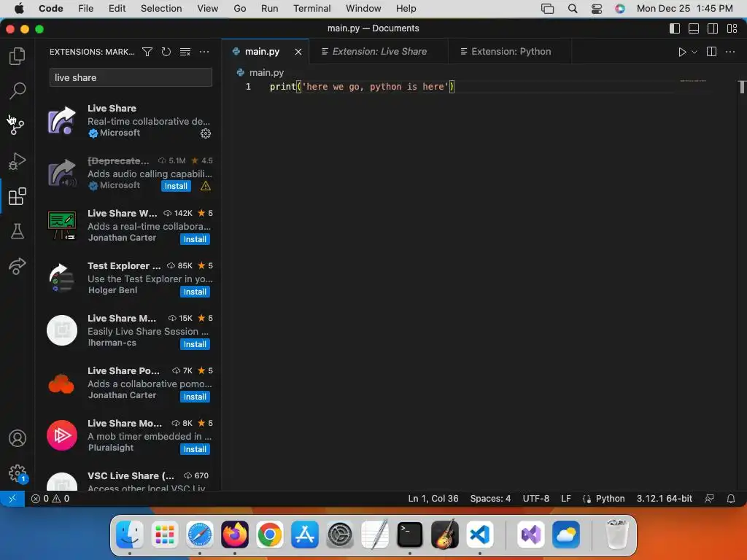The image size is (747, 560).
Task: Select Python interpreter 3.12.1 64-bit
Action: 664,499
